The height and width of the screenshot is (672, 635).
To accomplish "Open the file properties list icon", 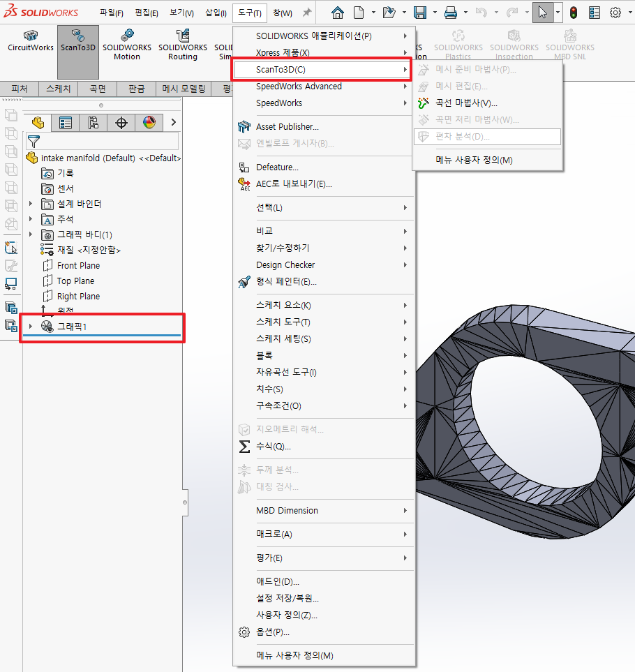I will click(x=595, y=13).
